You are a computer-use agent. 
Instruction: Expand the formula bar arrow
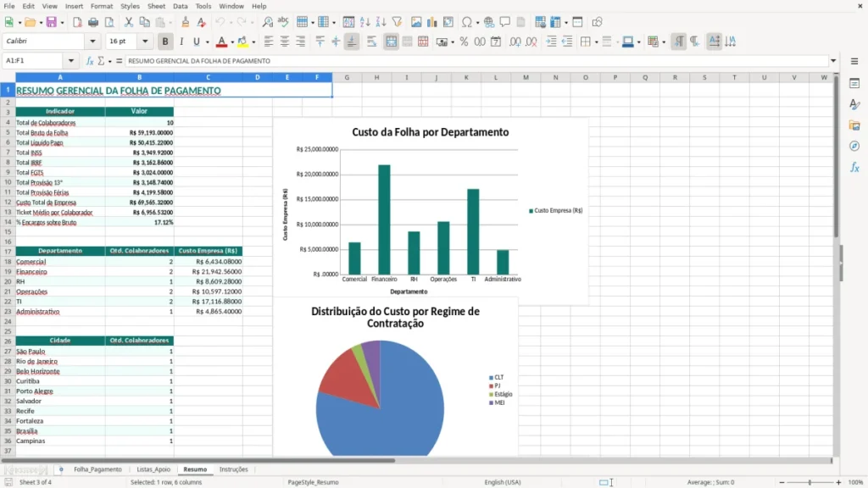click(x=833, y=61)
